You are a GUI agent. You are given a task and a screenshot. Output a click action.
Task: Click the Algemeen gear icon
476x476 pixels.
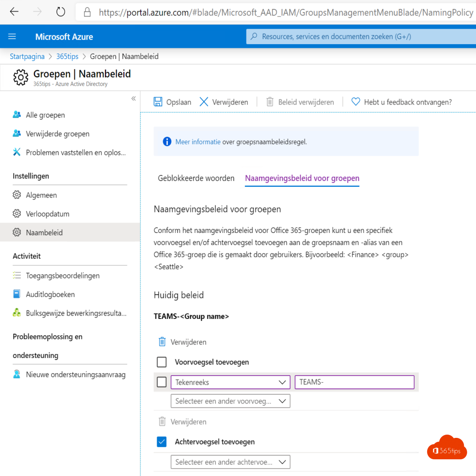pyautogui.click(x=17, y=195)
